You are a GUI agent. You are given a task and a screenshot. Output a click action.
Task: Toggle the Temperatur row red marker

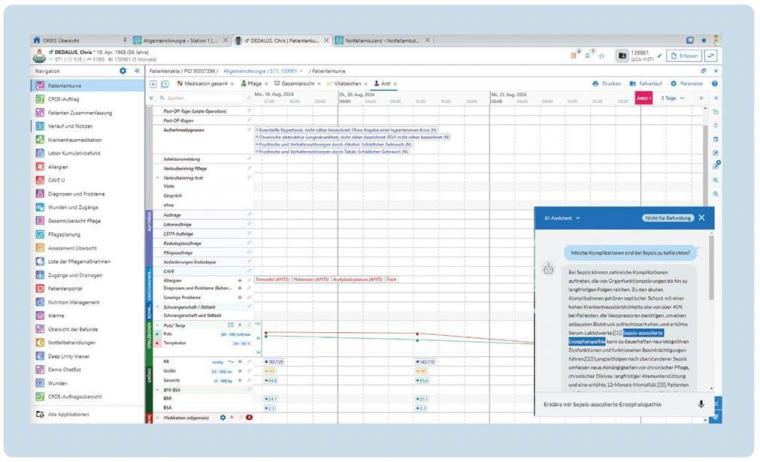click(x=157, y=343)
